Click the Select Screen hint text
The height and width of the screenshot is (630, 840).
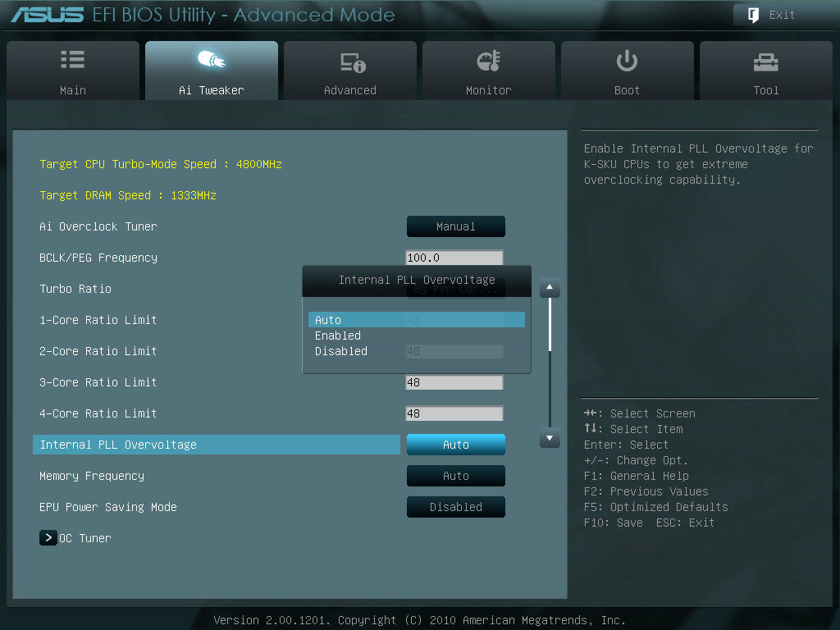tap(652, 413)
